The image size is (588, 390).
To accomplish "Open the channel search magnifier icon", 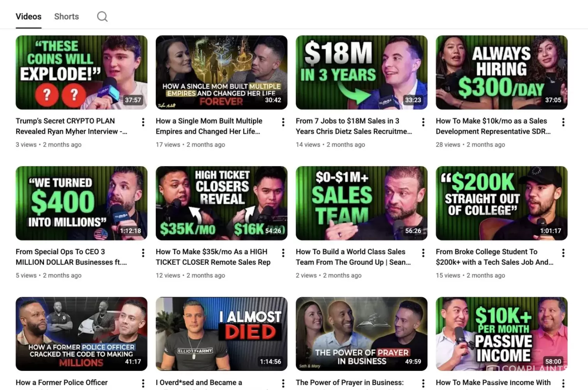I will [x=102, y=16].
